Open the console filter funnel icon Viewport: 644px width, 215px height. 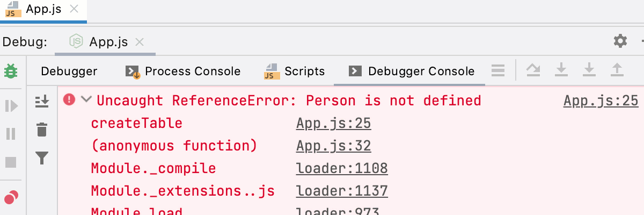pyautogui.click(x=42, y=158)
